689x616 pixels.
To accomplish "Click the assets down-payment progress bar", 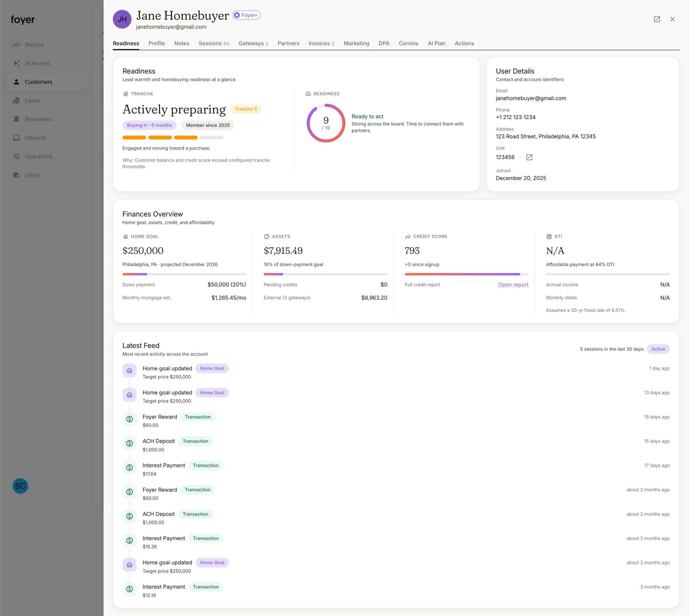I will [325, 274].
